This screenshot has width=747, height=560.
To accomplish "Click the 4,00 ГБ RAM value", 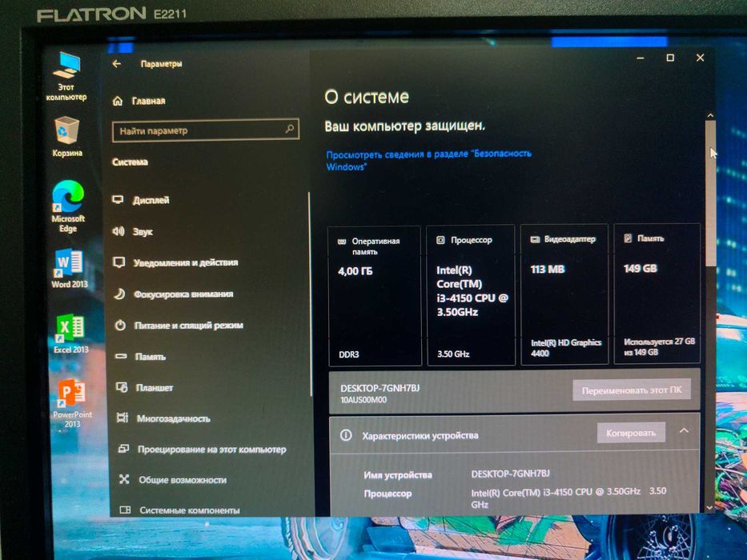I will tap(355, 271).
